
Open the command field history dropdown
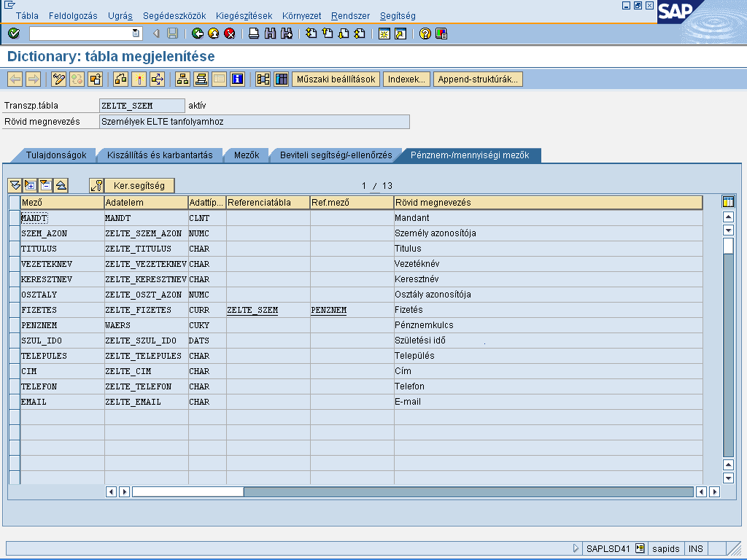click(136, 34)
